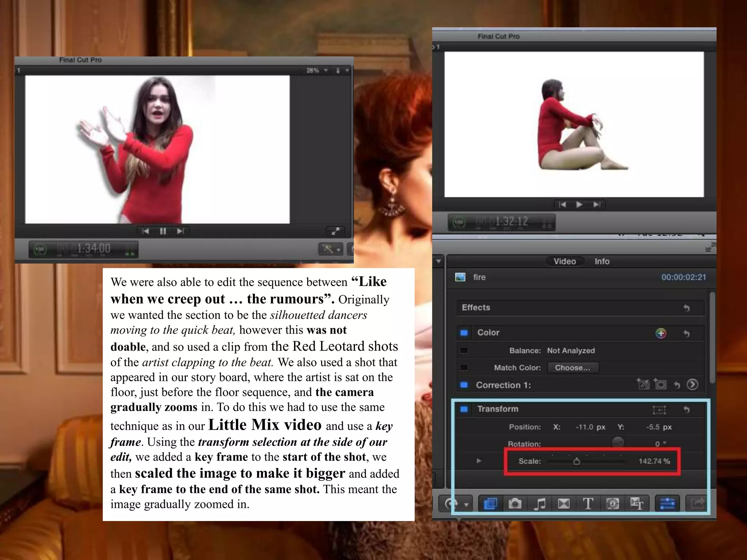Enable the Balance checkbox
This screenshot has width=747, height=560.
[x=464, y=350]
